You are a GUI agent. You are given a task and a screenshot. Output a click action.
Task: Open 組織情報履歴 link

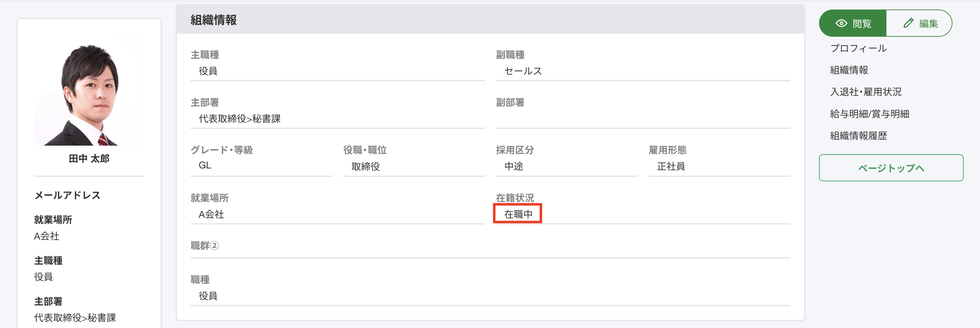858,135
